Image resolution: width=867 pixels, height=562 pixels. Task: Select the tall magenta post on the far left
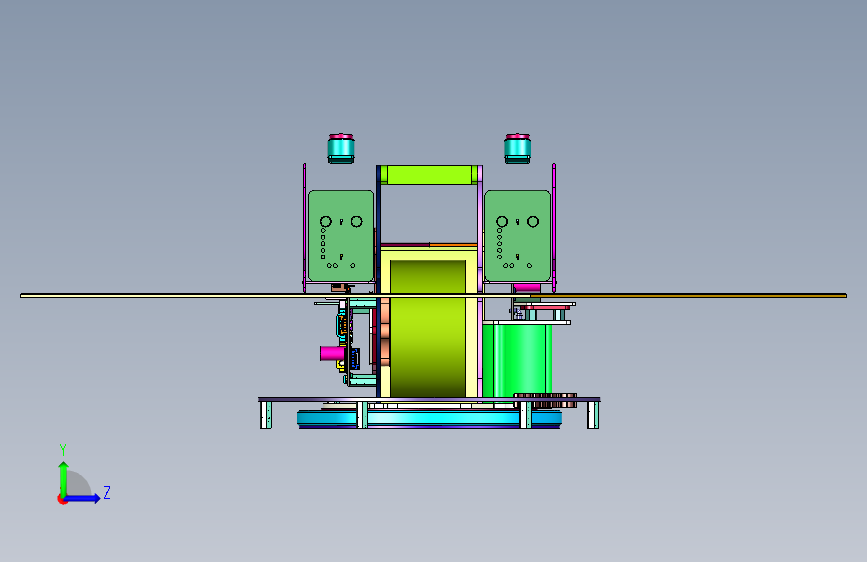pyautogui.click(x=304, y=227)
